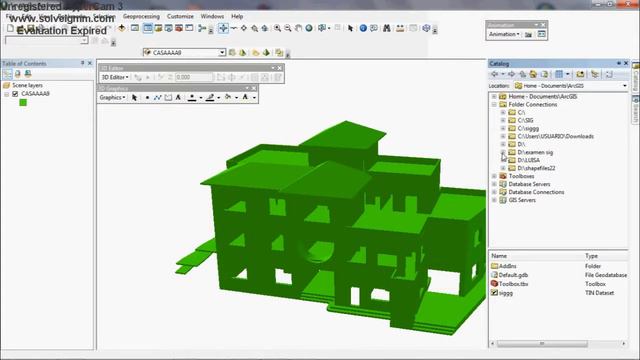640x360 pixels.
Task: Click the 3D Editor value input field
Action: 194,77
